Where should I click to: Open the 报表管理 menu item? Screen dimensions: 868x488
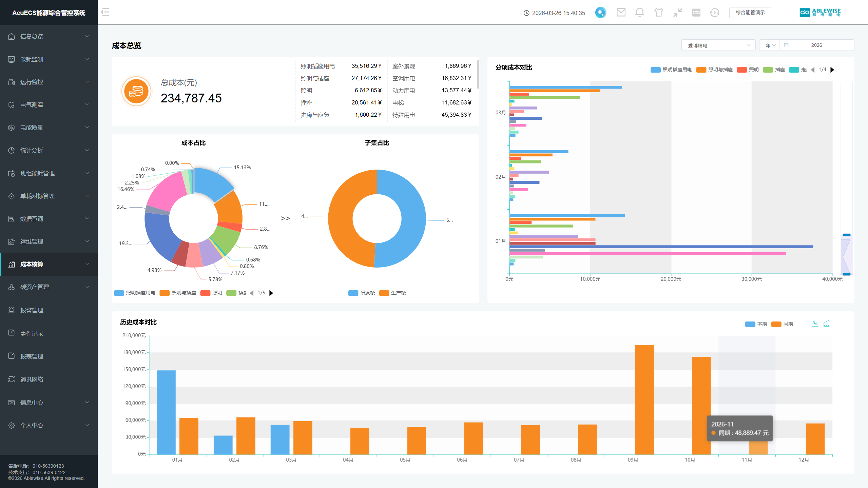coord(32,356)
